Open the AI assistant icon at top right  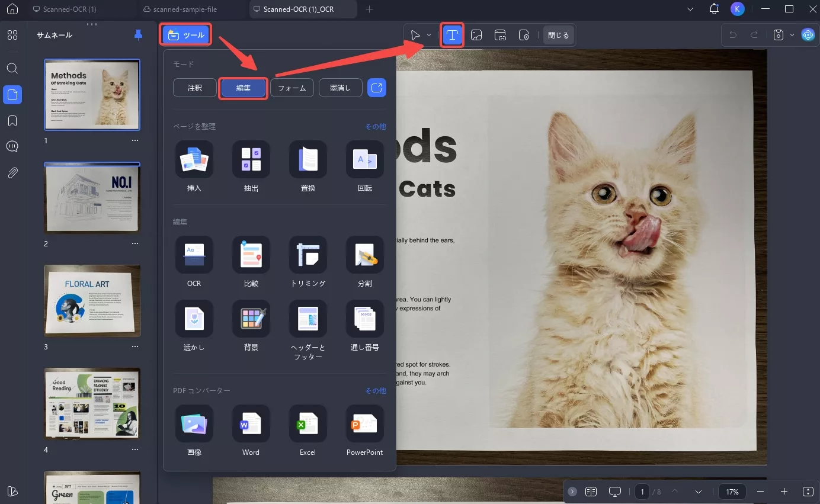(808, 35)
